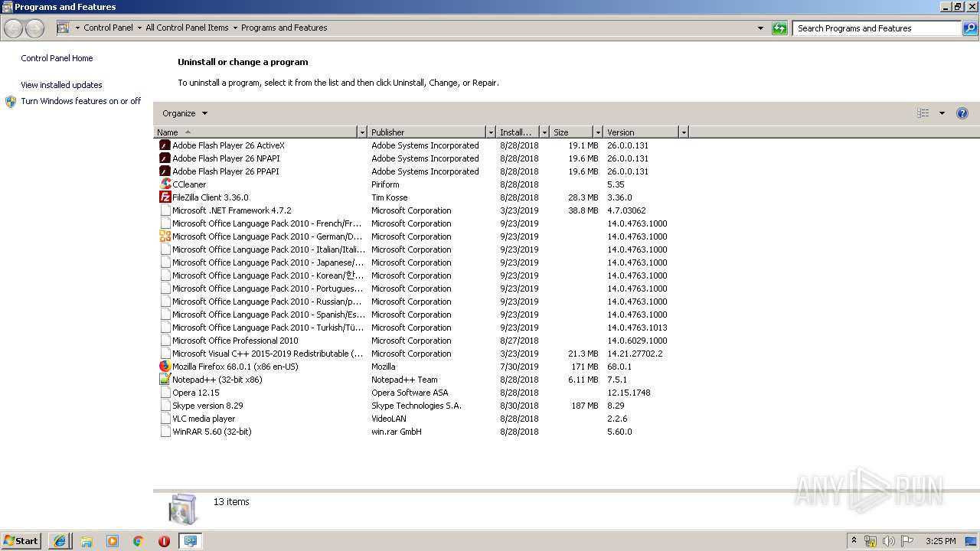Click the Adobe Flash Player 26 ActiveX icon
Image resolution: width=980 pixels, height=551 pixels.
[x=165, y=145]
